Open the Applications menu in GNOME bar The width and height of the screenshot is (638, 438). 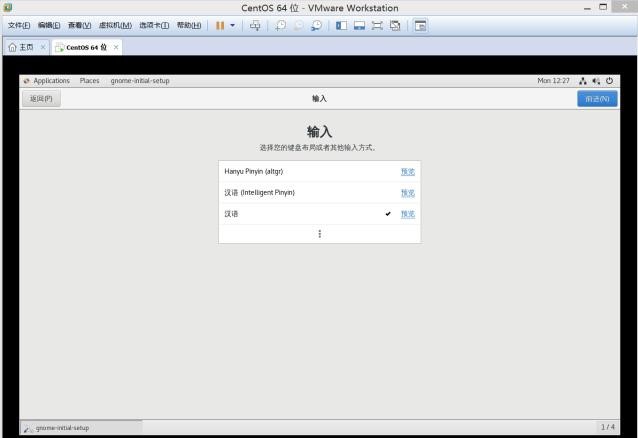coord(47,81)
